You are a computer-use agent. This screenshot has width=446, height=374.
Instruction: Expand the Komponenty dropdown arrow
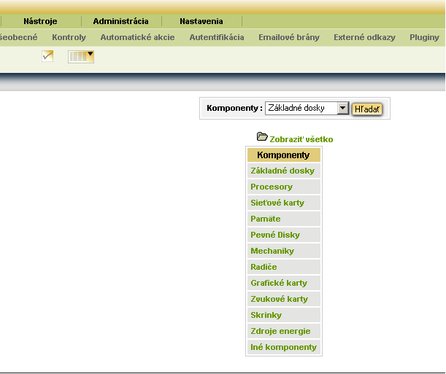pyautogui.click(x=342, y=108)
